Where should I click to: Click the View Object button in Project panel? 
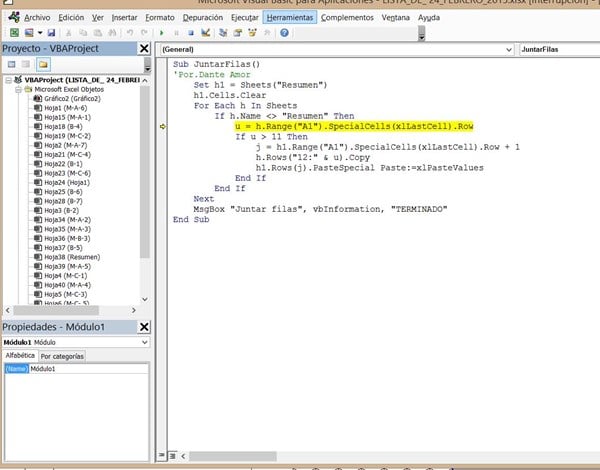click(27, 65)
